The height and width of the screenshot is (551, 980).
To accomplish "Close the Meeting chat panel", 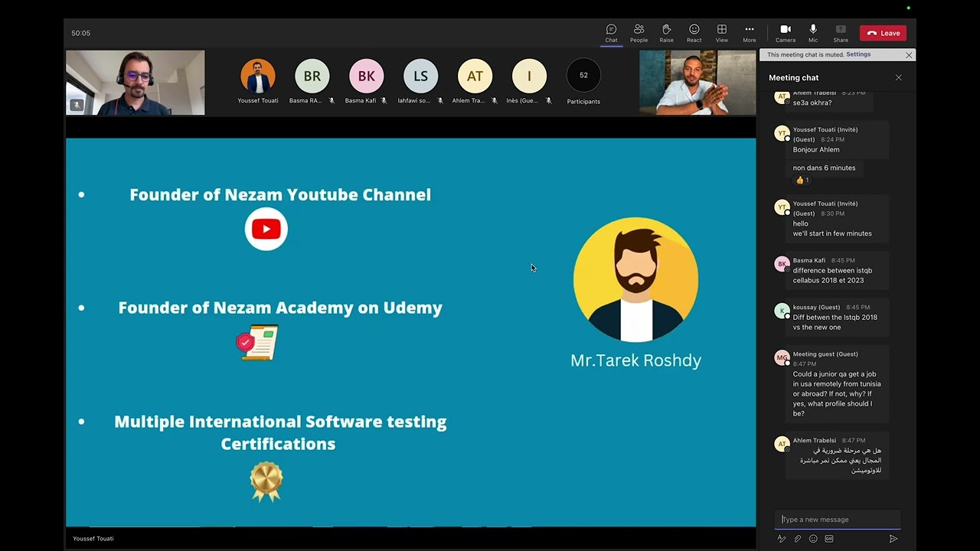I will pyautogui.click(x=899, y=77).
